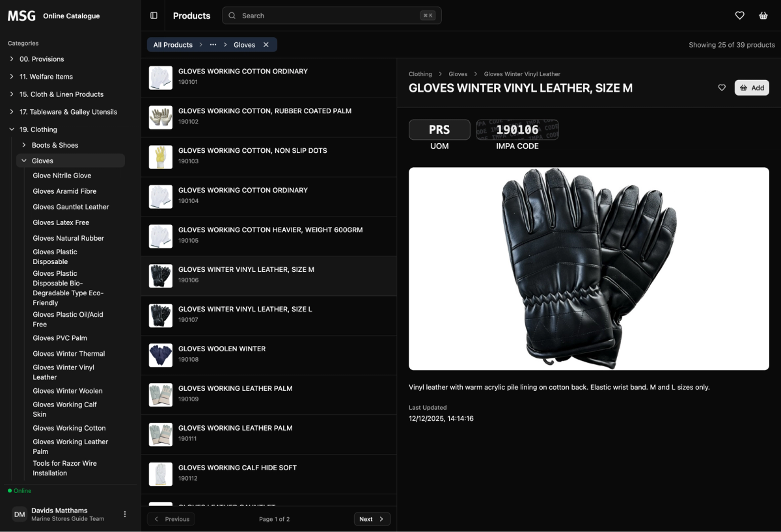
Task: Open the basket icon in top bar
Action: point(763,16)
